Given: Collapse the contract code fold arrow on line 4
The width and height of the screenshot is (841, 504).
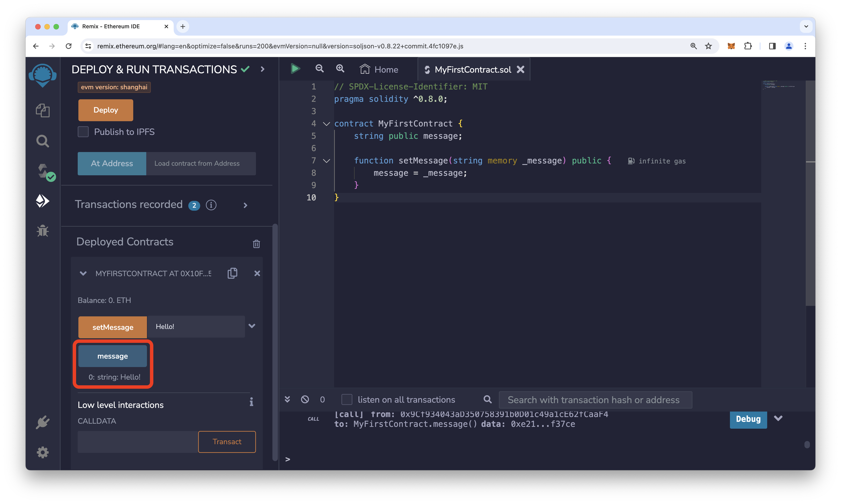Looking at the screenshot, I should [326, 124].
